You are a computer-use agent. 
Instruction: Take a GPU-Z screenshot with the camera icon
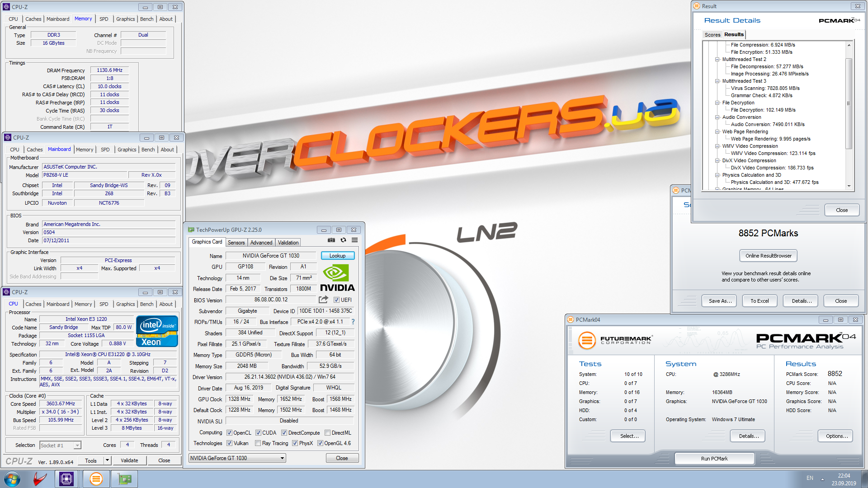point(331,240)
